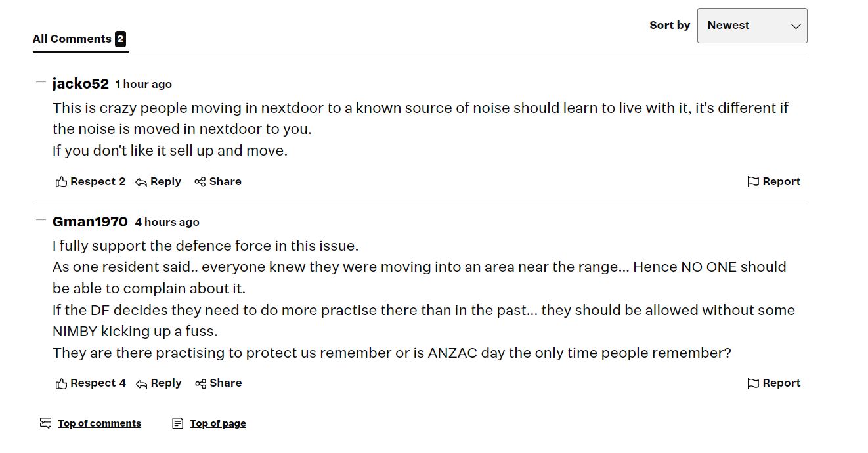Image resolution: width=868 pixels, height=453 pixels.
Task: Jump to Top of comments link
Action: 99,423
